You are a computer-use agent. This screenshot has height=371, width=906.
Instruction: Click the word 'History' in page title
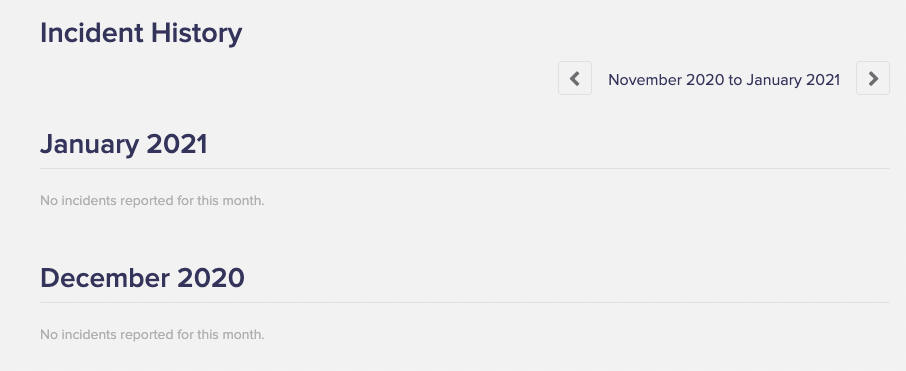[x=196, y=34]
